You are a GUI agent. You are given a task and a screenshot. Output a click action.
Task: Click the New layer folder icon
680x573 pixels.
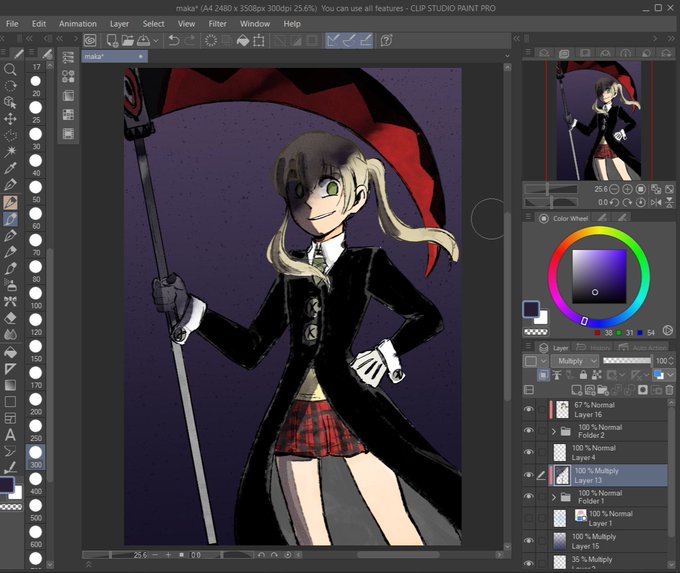point(603,390)
